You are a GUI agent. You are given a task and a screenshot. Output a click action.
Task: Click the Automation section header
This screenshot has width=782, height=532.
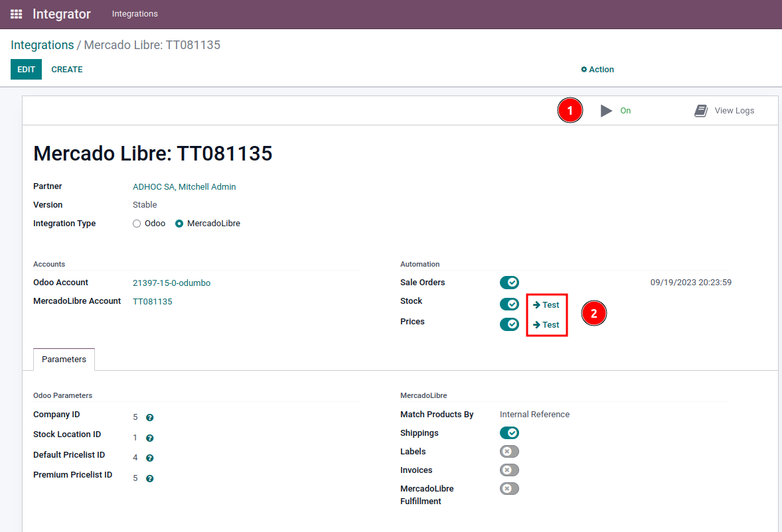[x=420, y=264]
